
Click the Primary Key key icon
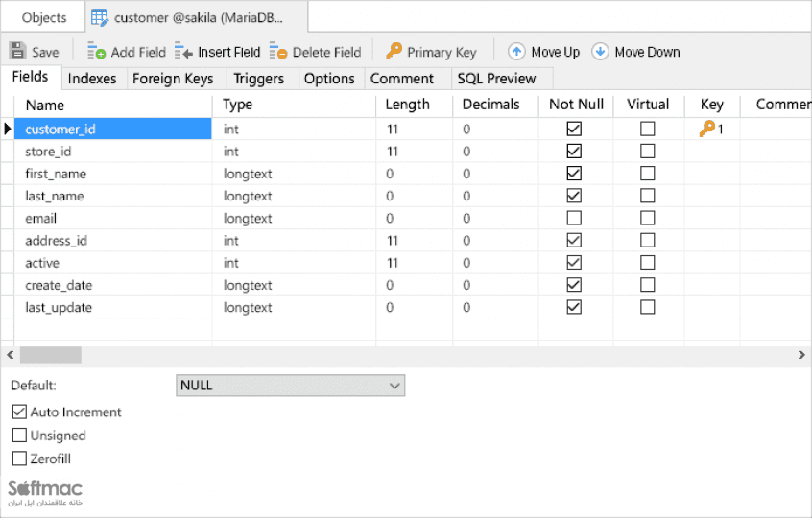tap(394, 51)
